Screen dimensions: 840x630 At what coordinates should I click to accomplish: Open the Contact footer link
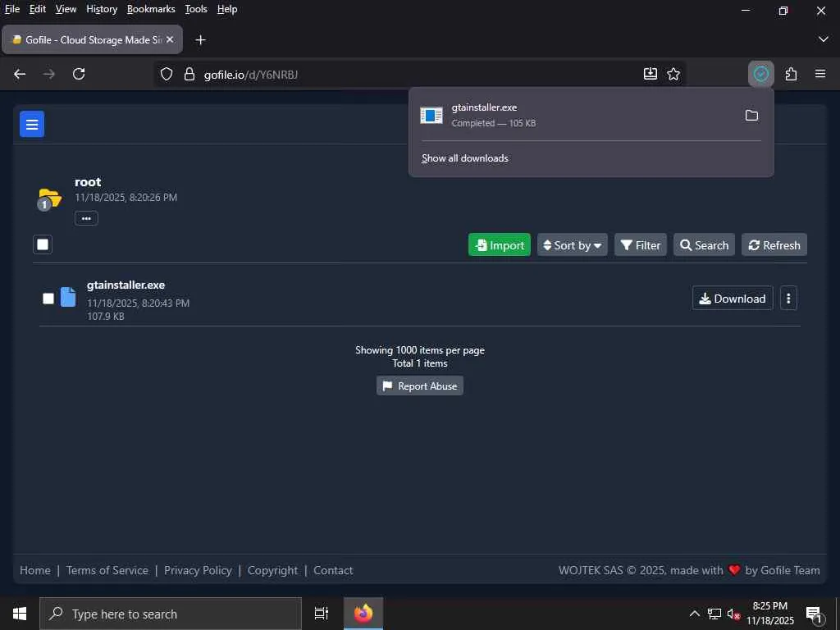point(333,570)
